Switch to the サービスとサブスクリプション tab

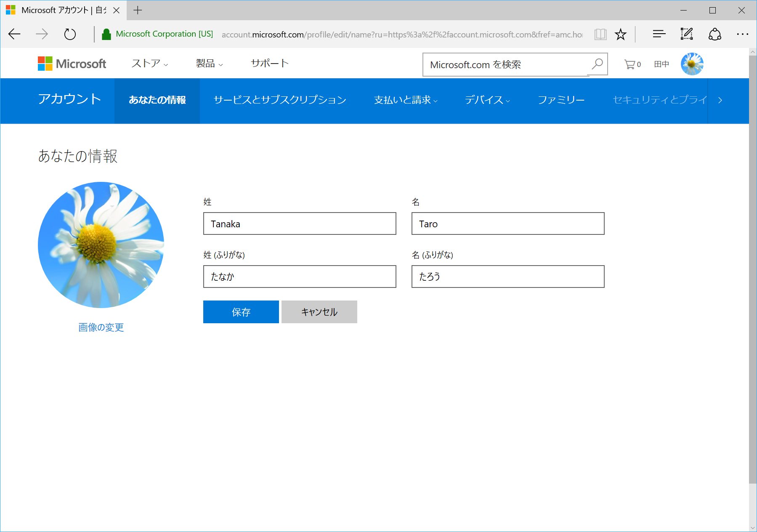coord(280,100)
